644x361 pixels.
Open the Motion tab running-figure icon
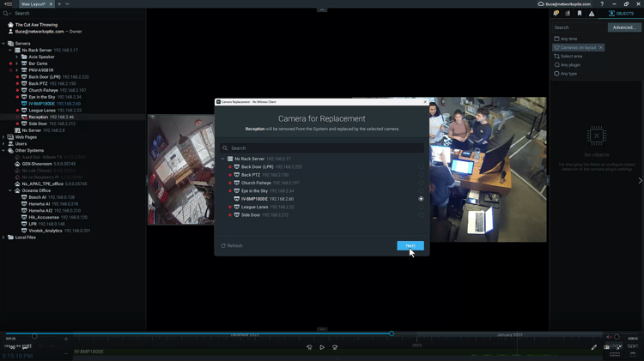(568, 14)
